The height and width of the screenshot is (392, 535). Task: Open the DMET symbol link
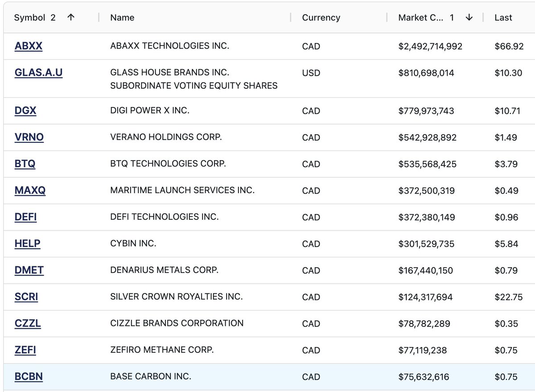[29, 270]
